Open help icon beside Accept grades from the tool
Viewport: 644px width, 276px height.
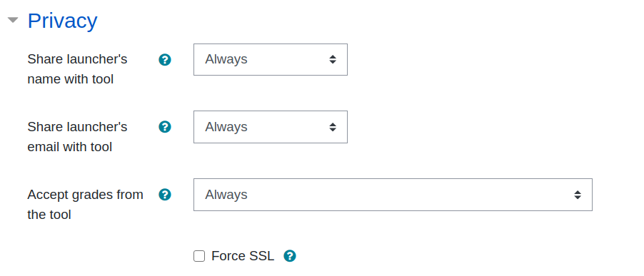pyautogui.click(x=165, y=195)
